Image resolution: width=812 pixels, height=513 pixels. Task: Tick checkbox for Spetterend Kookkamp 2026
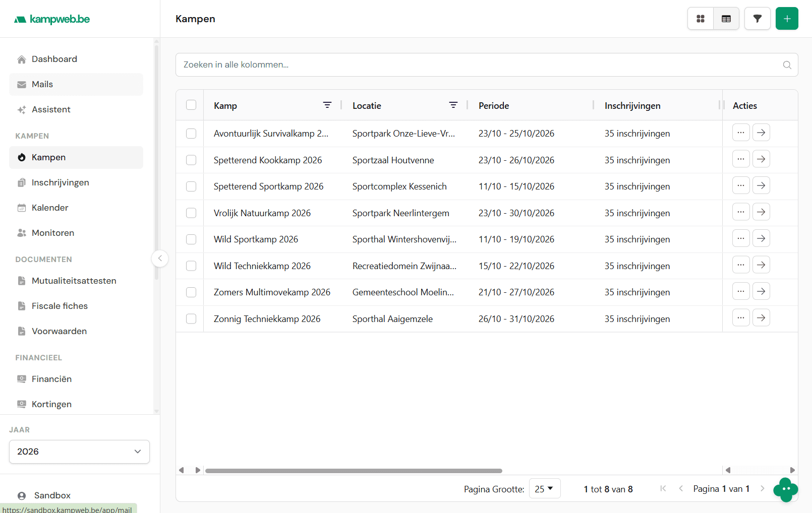pos(191,160)
